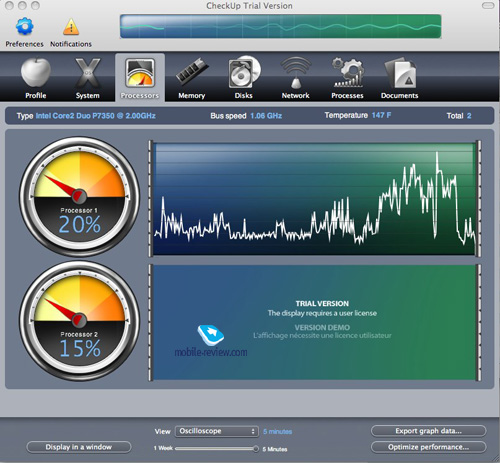Switch to the System tab
The width and height of the screenshot is (500, 463).
click(x=87, y=78)
